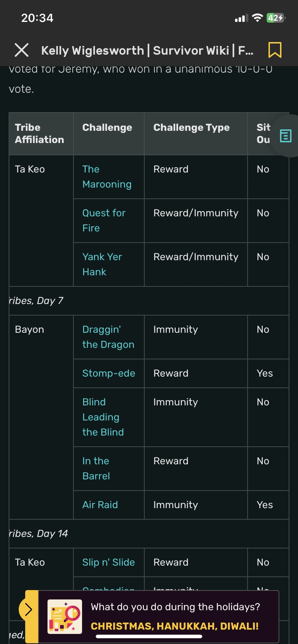This screenshot has width=298, height=644.
Task: Follow the Yank Yer Hank link
Action: (x=102, y=264)
